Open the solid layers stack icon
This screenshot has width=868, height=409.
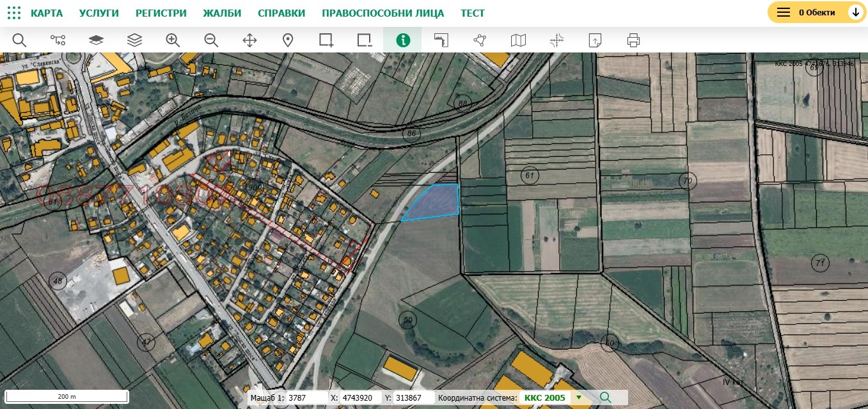tap(96, 40)
